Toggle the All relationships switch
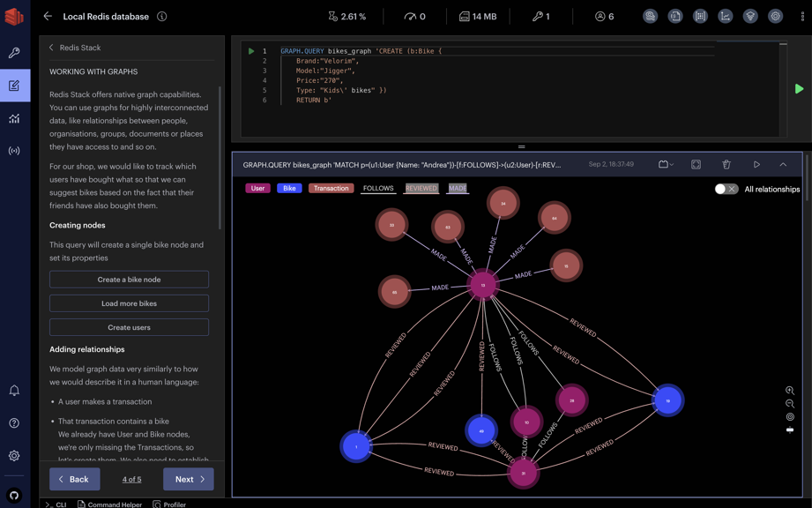 [726, 189]
